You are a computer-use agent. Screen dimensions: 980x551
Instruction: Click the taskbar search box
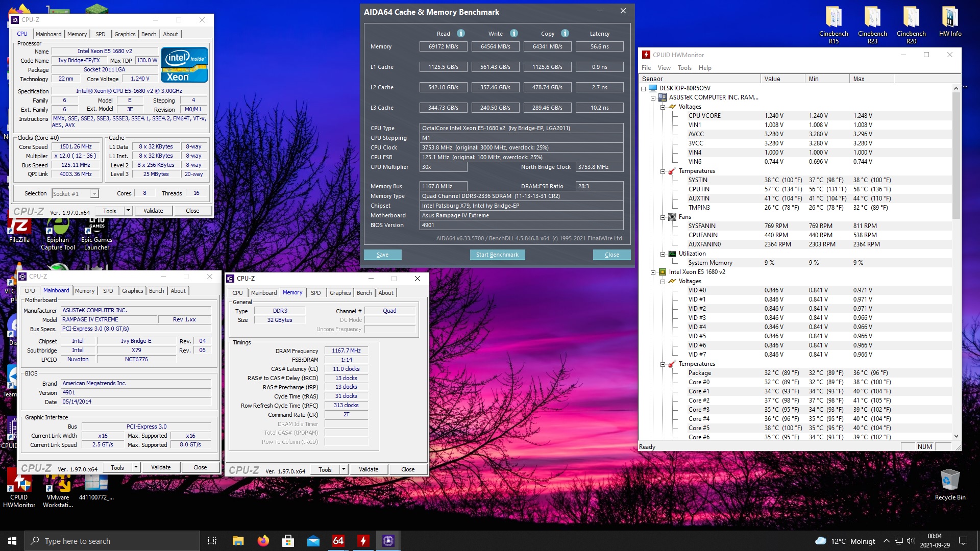tap(112, 541)
